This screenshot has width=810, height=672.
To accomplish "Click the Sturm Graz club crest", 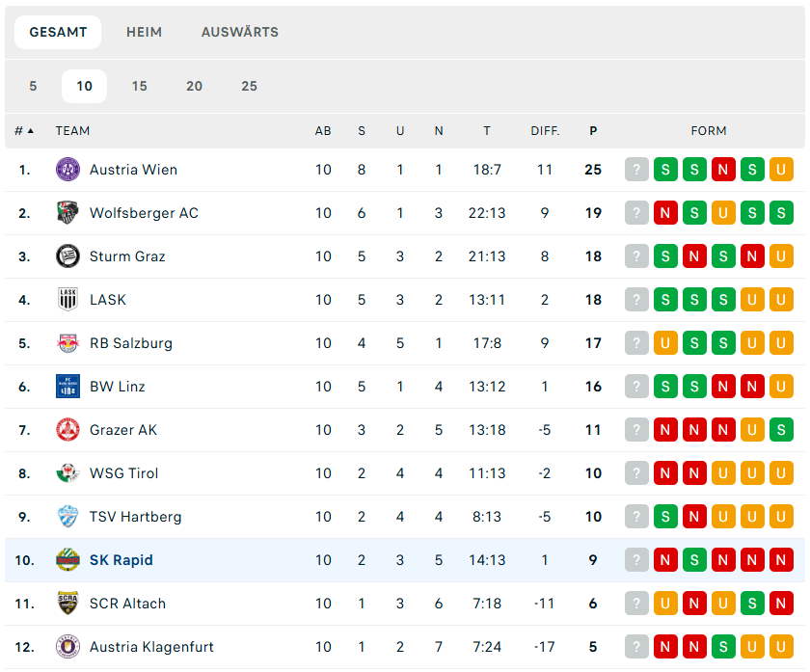I will point(67,256).
